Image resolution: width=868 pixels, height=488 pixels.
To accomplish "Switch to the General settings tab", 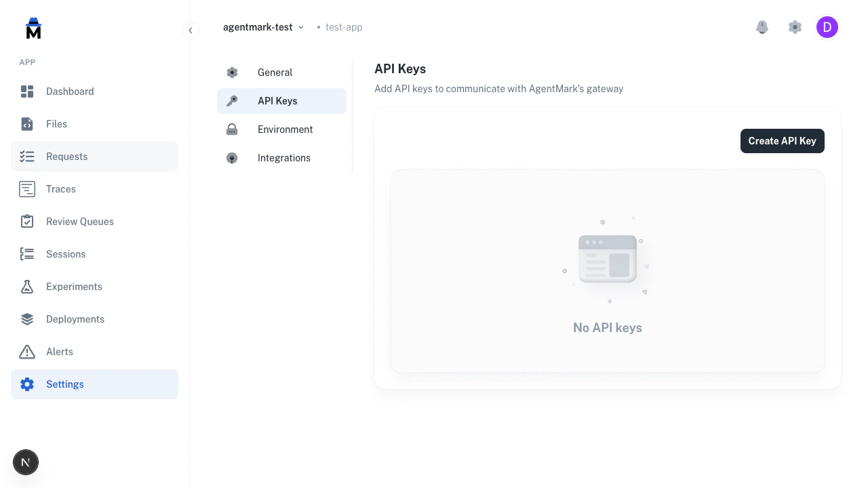I will coord(275,73).
